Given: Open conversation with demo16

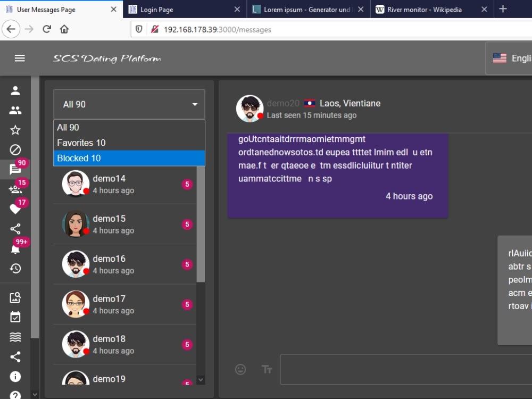Looking at the screenshot, I should coord(124,264).
